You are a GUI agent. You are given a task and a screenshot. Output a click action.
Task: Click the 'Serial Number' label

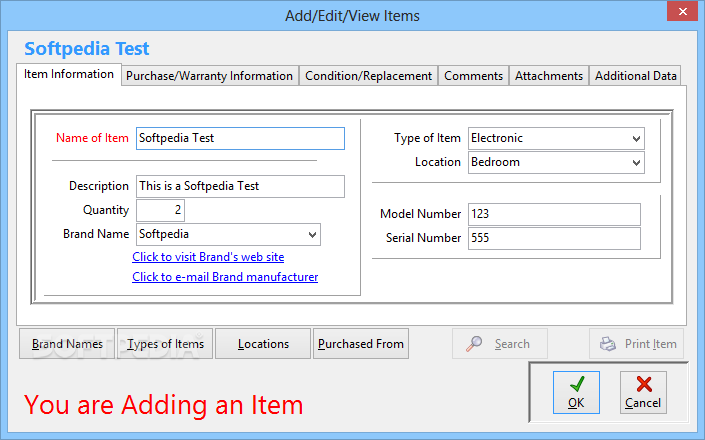click(x=424, y=238)
